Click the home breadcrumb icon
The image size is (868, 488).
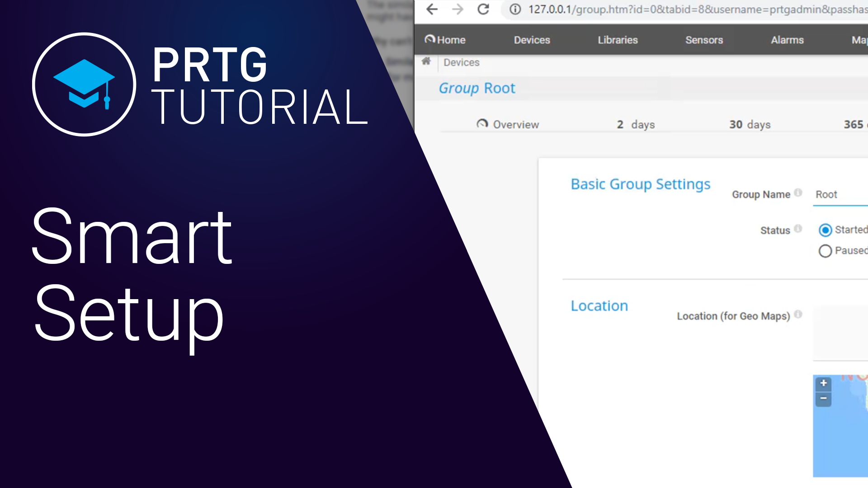coord(426,61)
